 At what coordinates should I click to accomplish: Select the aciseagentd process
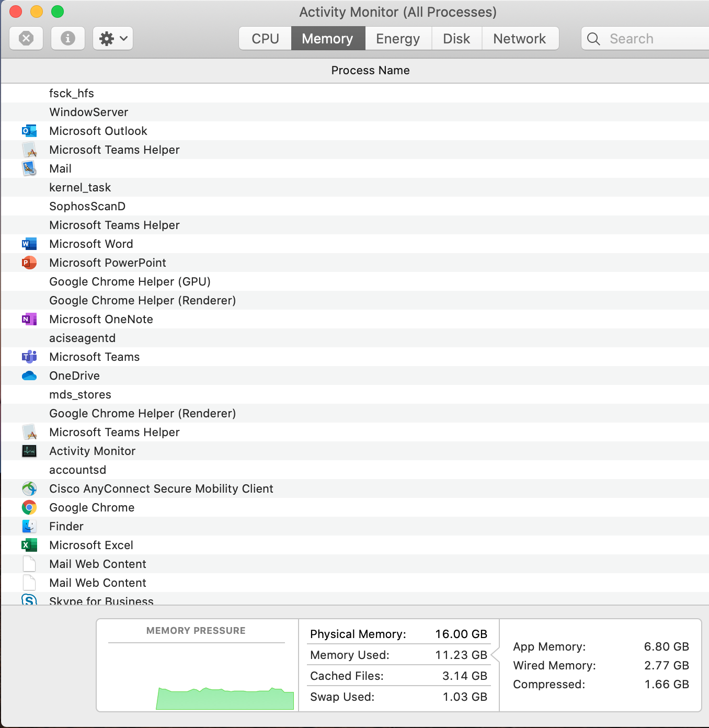click(x=355, y=338)
